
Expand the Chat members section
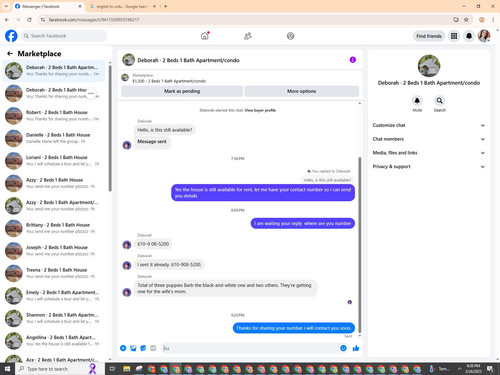tap(428, 139)
